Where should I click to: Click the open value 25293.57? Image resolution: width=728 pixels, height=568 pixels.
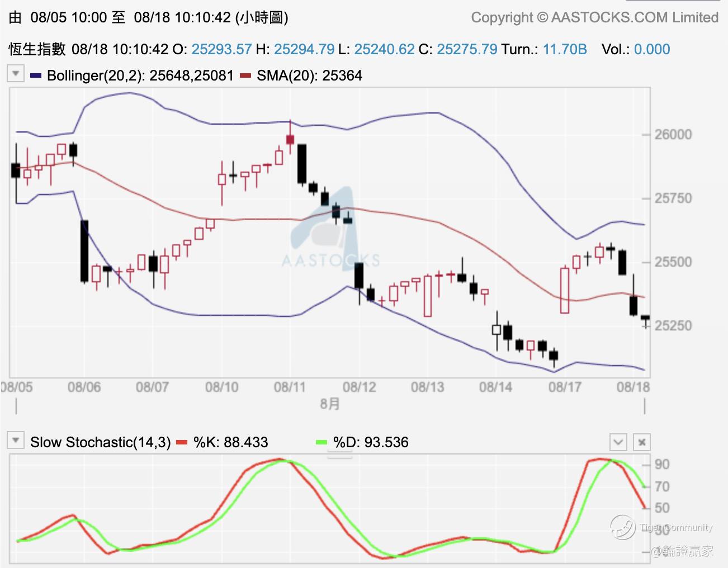tap(221, 49)
